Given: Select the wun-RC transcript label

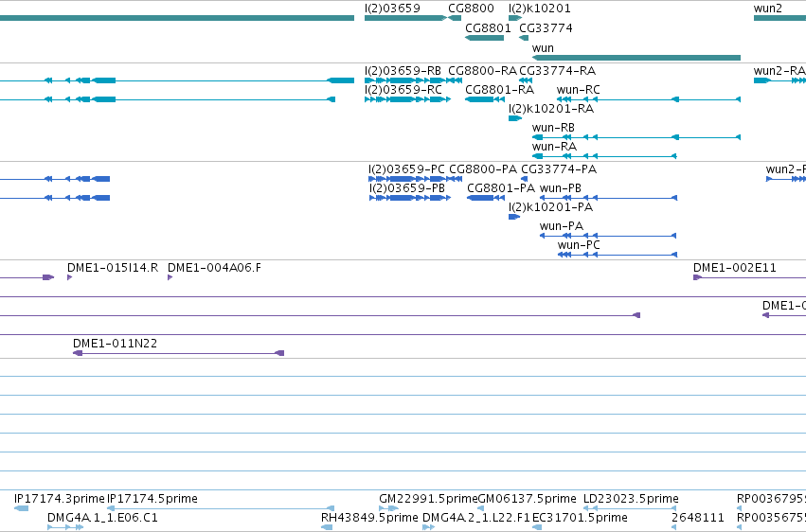Looking at the screenshot, I should pyautogui.click(x=578, y=89).
